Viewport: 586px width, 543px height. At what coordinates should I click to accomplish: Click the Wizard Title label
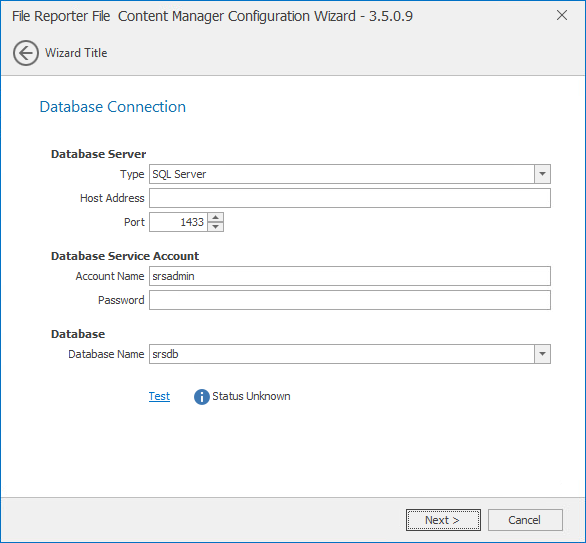[76, 53]
